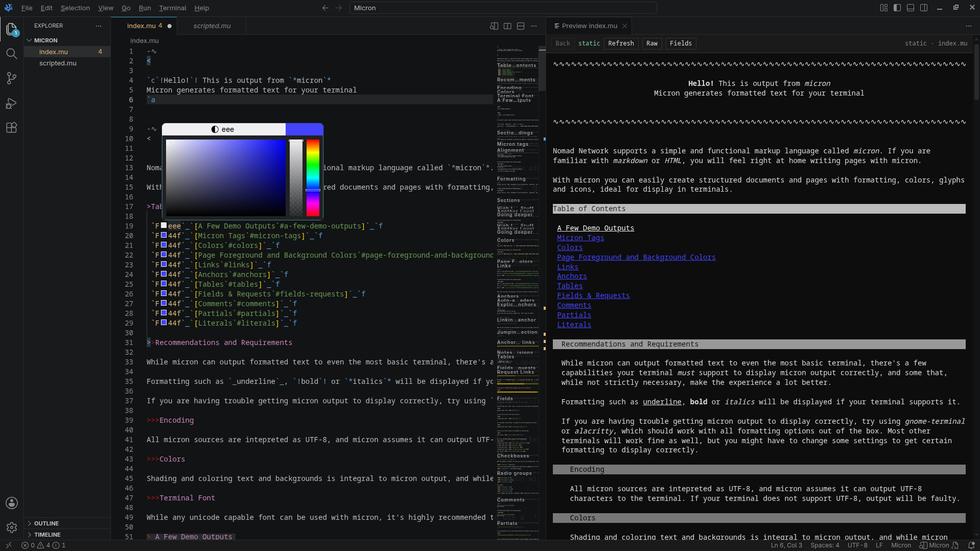Split the editor right
This screenshot has width=980, height=551.
(x=507, y=26)
